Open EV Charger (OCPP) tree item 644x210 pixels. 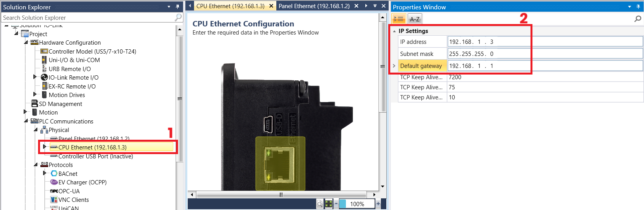(x=82, y=182)
